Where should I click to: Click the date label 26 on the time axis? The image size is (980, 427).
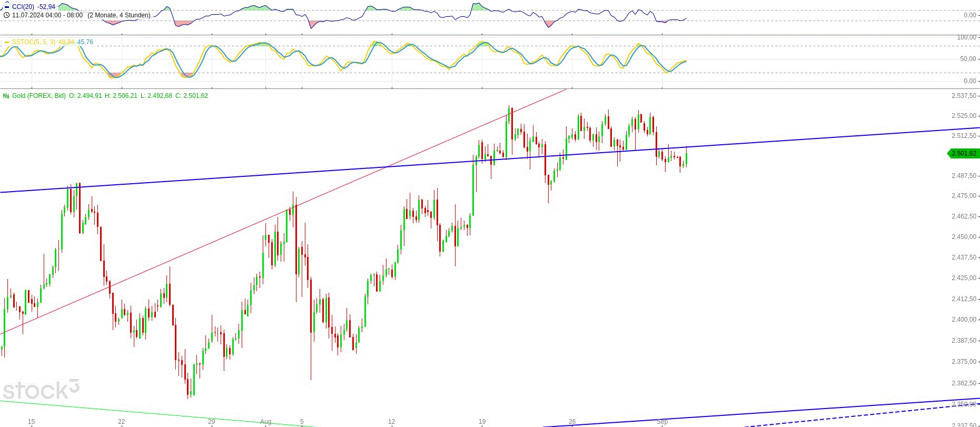pos(572,422)
